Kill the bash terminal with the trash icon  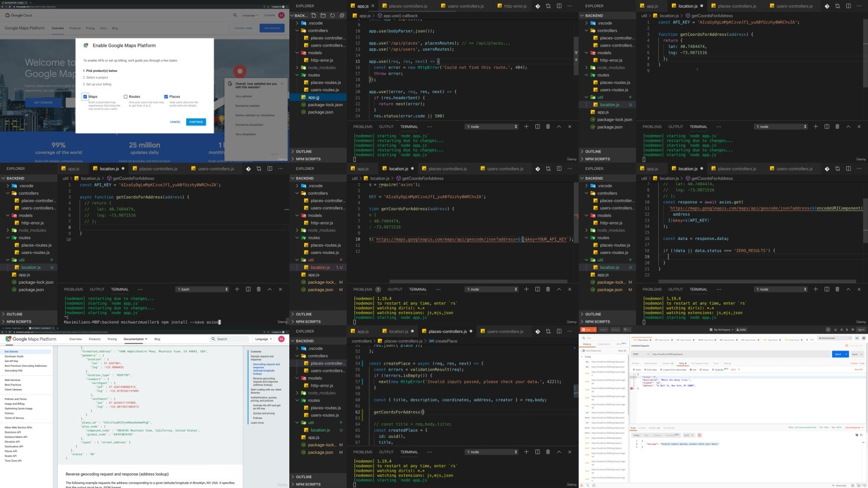(x=258, y=289)
